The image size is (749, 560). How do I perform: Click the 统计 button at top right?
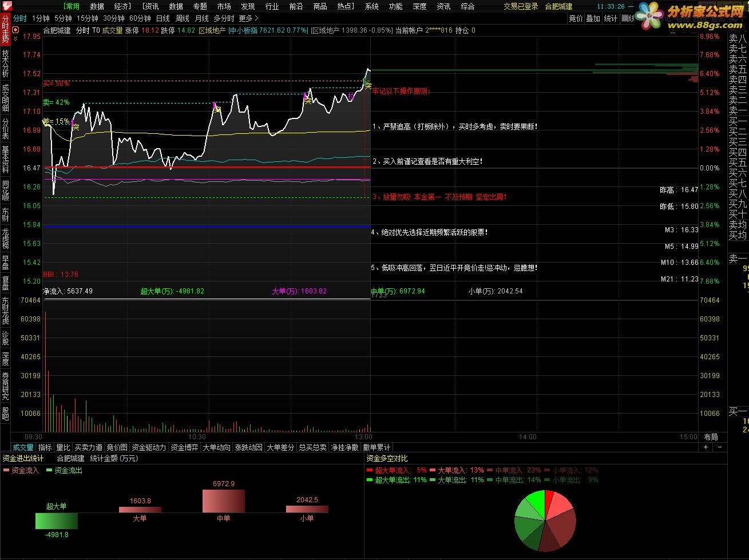point(611,18)
